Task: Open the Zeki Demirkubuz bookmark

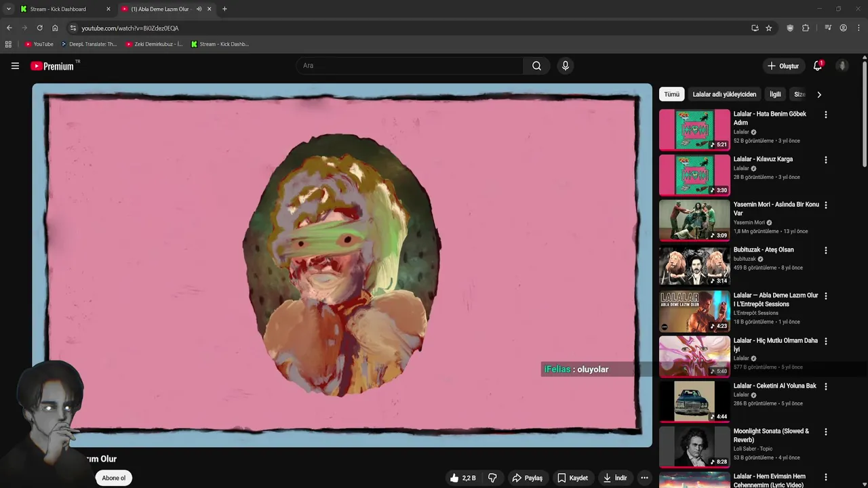Action: (154, 44)
